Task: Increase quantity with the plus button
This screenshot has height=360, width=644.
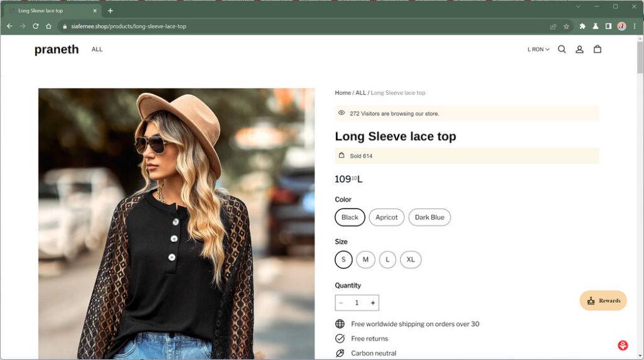Action: pos(373,303)
